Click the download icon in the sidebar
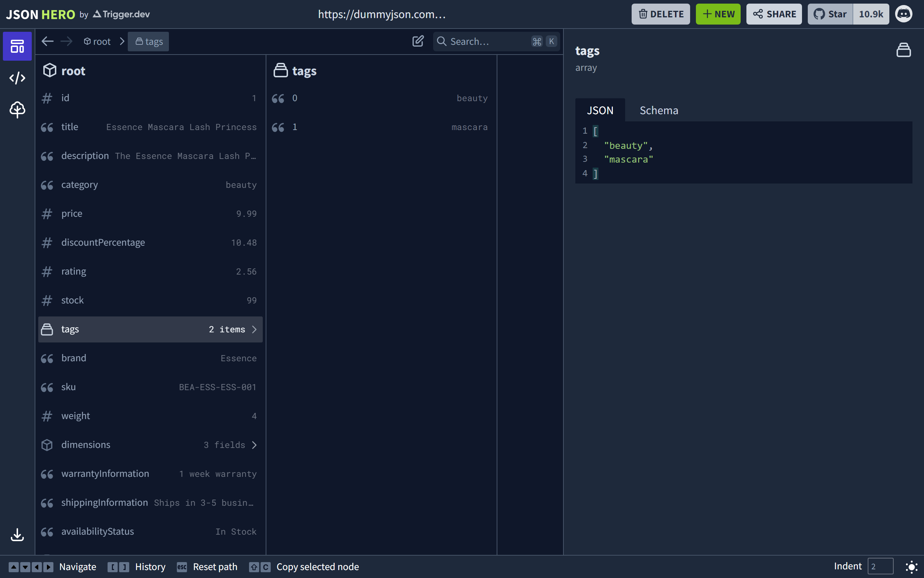The image size is (924, 578). [17, 534]
